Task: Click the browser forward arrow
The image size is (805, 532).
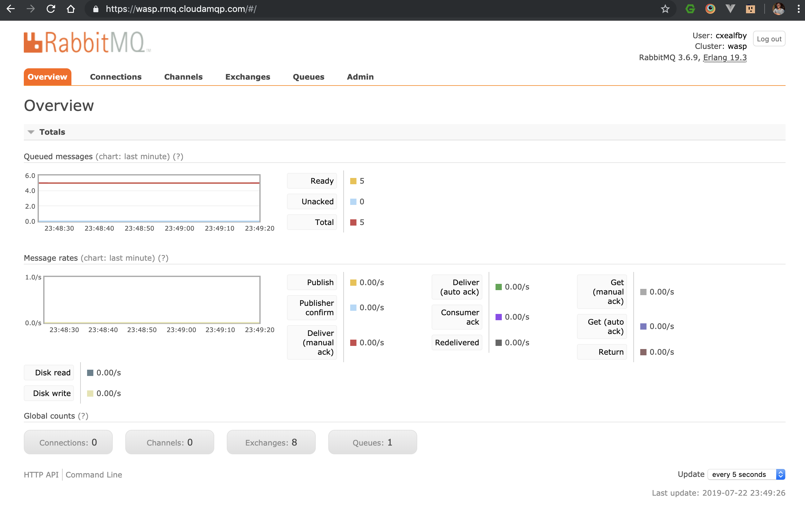Action: coord(30,9)
